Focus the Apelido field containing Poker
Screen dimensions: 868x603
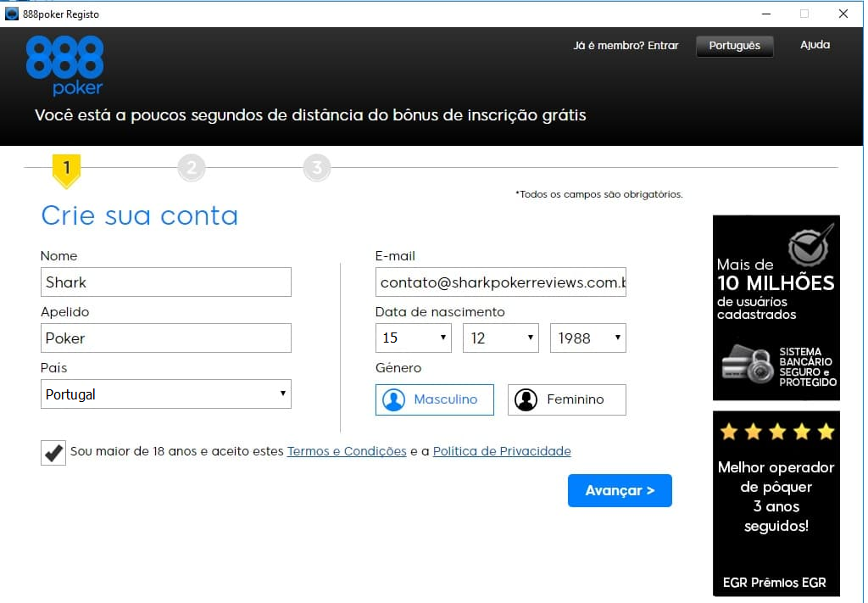166,338
